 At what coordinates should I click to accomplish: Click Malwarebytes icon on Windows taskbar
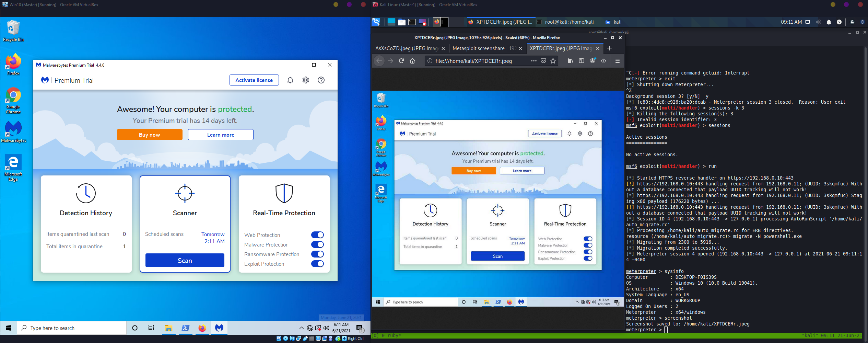click(219, 328)
